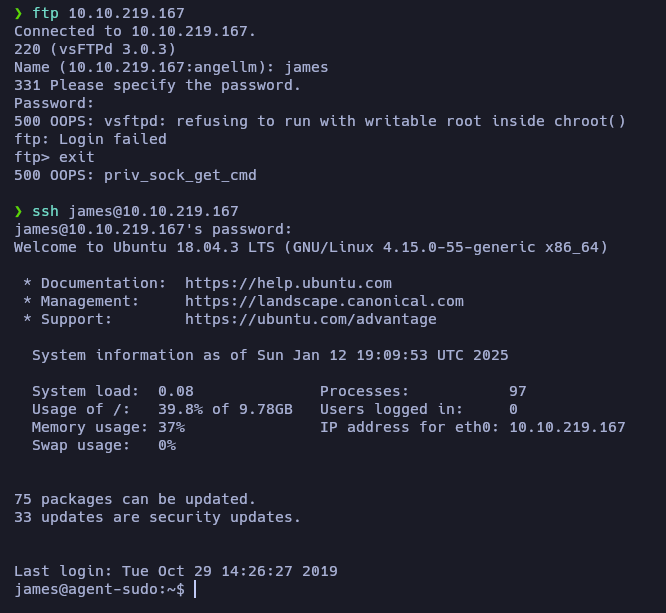Viewport: 666px width, 613px height.
Task: Open the landscape.canonical.com management link
Action: point(324,301)
